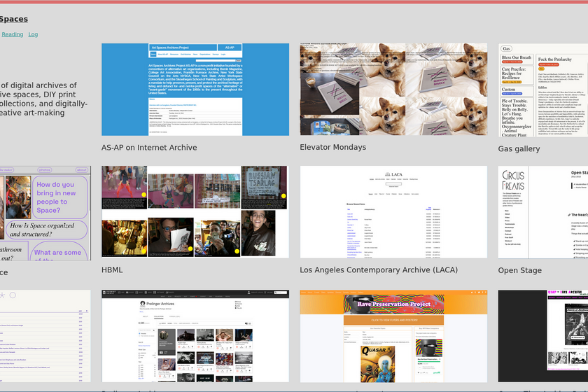Open the HBML photo grid thumbnail

(195, 212)
